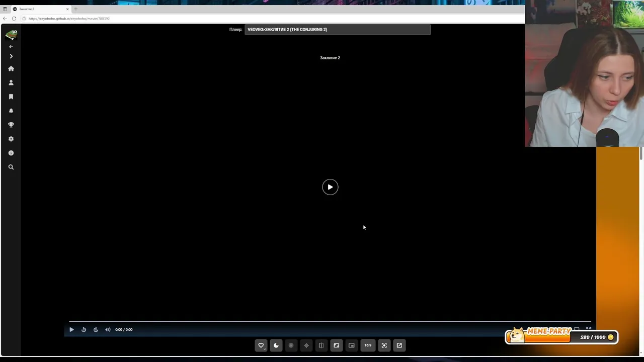Open the trophy icon in sidebar

(x=11, y=125)
